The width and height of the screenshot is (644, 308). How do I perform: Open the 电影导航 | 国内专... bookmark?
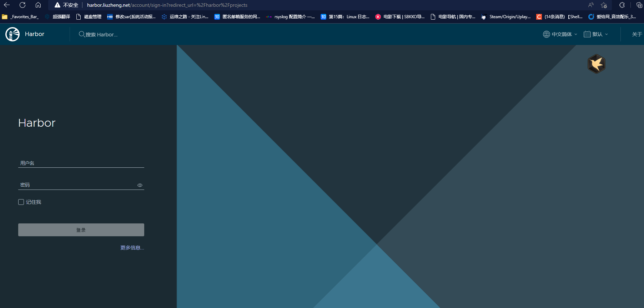pos(453,17)
